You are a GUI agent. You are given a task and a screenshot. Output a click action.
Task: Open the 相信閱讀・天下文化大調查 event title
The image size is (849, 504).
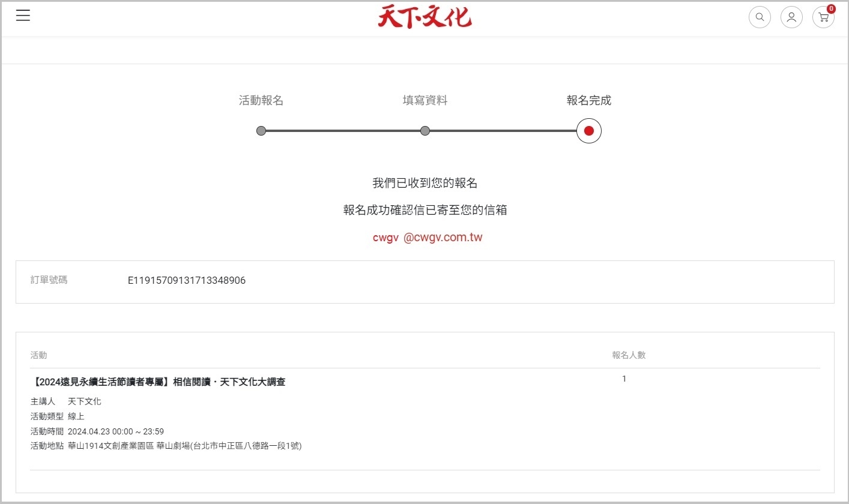point(158,382)
